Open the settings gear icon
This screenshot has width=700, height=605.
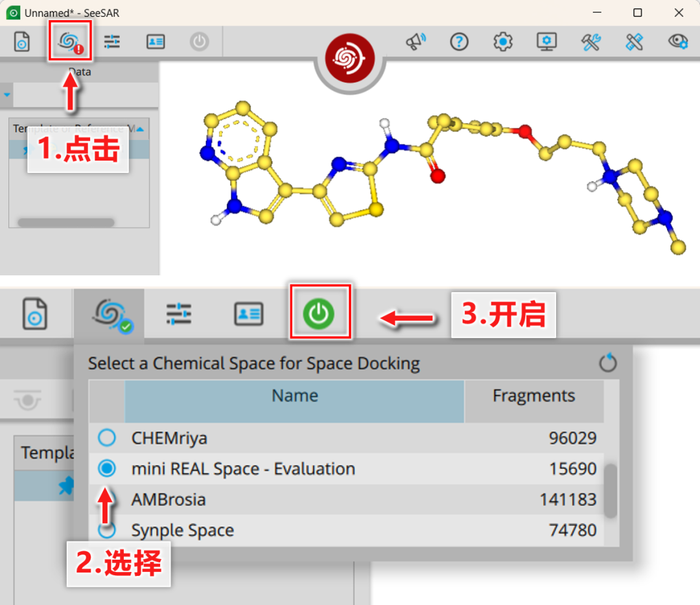[x=503, y=42]
